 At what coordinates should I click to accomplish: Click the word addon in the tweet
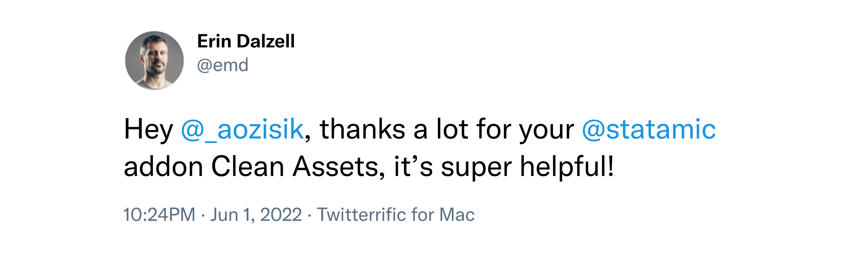tap(163, 166)
